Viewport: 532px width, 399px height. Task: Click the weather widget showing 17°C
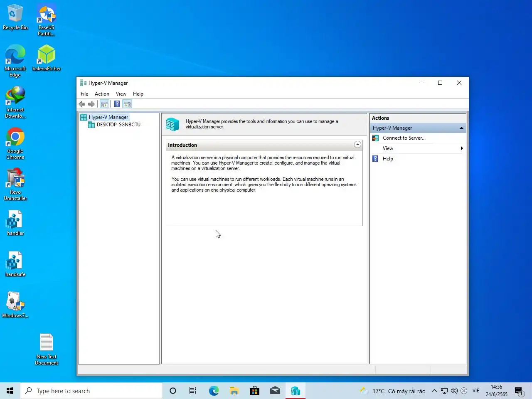point(393,391)
